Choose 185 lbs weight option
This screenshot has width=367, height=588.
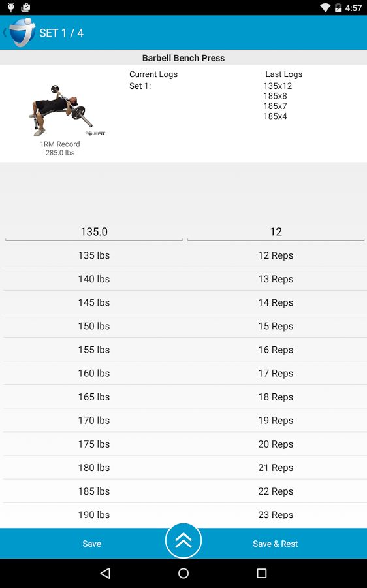(94, 491)
